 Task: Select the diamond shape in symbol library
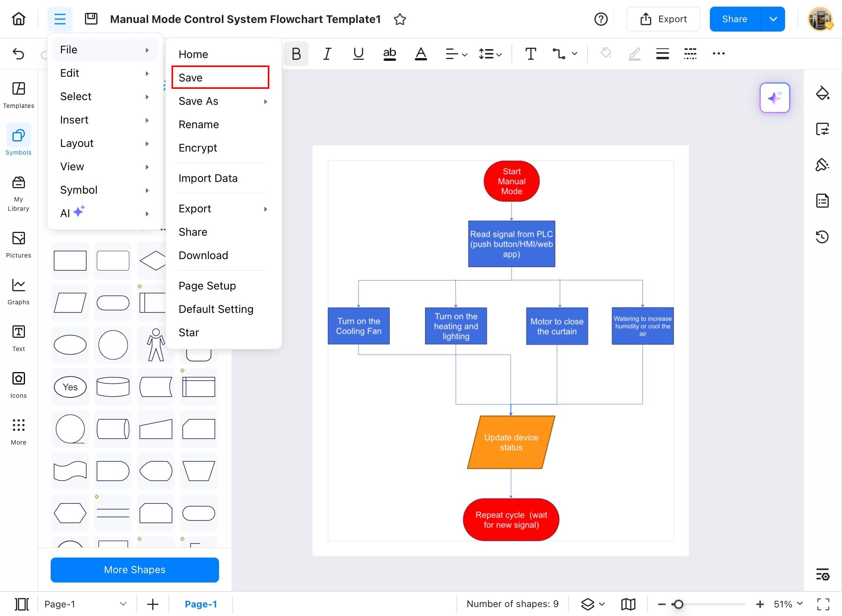tap(153, 260)
